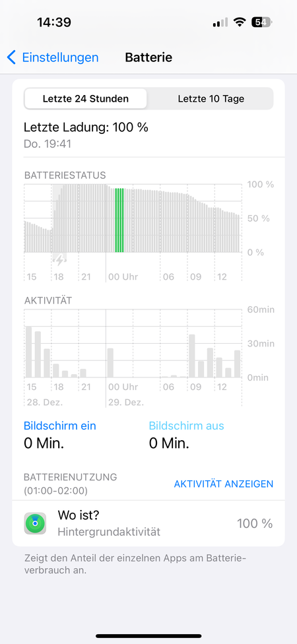Select the tallest activity bar at 15
Viewport: 297px width, 644px height.
29,352
